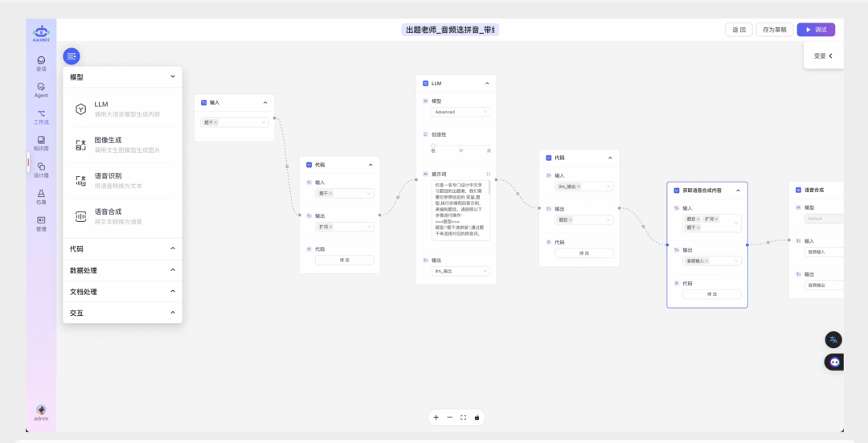The image size is (868, 443).
Task: Open the 知识库 sidebar icon
Action: tap(41, 142)
